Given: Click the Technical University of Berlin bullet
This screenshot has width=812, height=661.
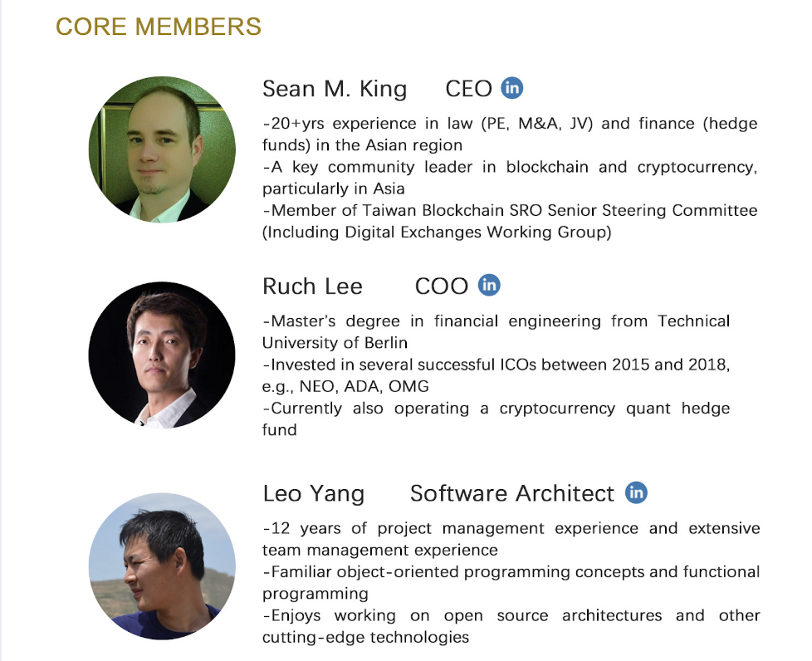Looking at the screenshot, I should (x=496, y=331).
